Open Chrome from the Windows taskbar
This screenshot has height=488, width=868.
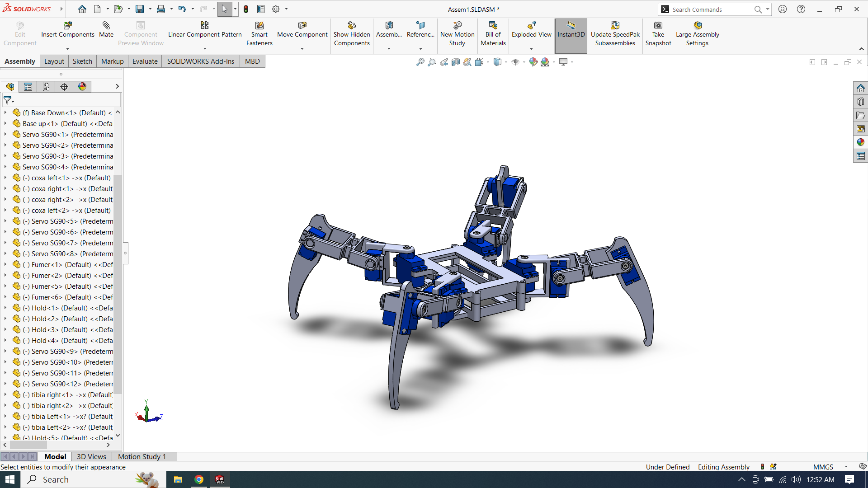pyautogui.click(x=199, y=479)
